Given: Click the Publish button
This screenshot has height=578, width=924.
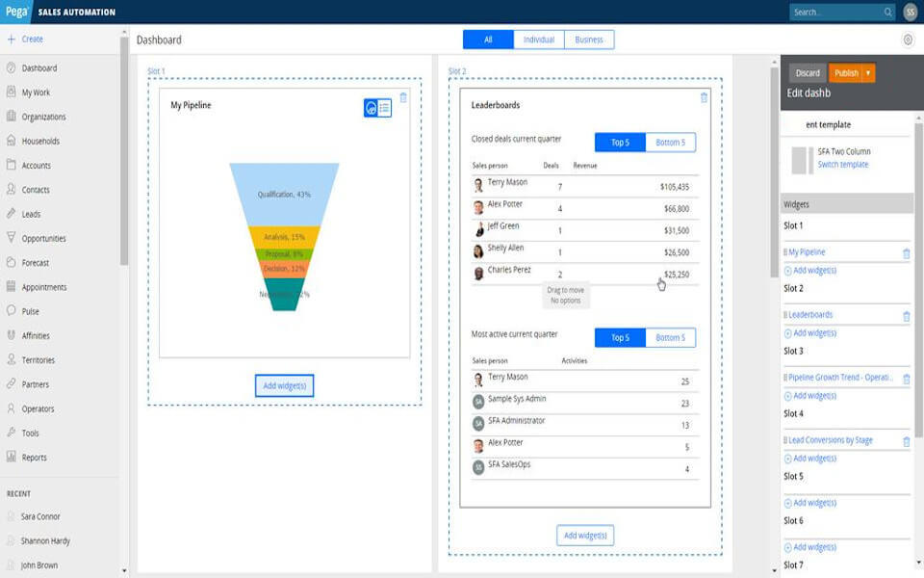Looking at the screenshot, I should click(x=846, y=73).
